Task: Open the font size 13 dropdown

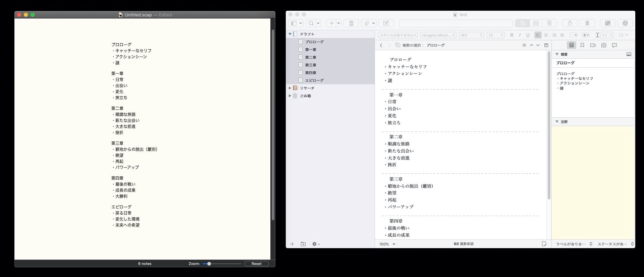Action: (496, 35)
